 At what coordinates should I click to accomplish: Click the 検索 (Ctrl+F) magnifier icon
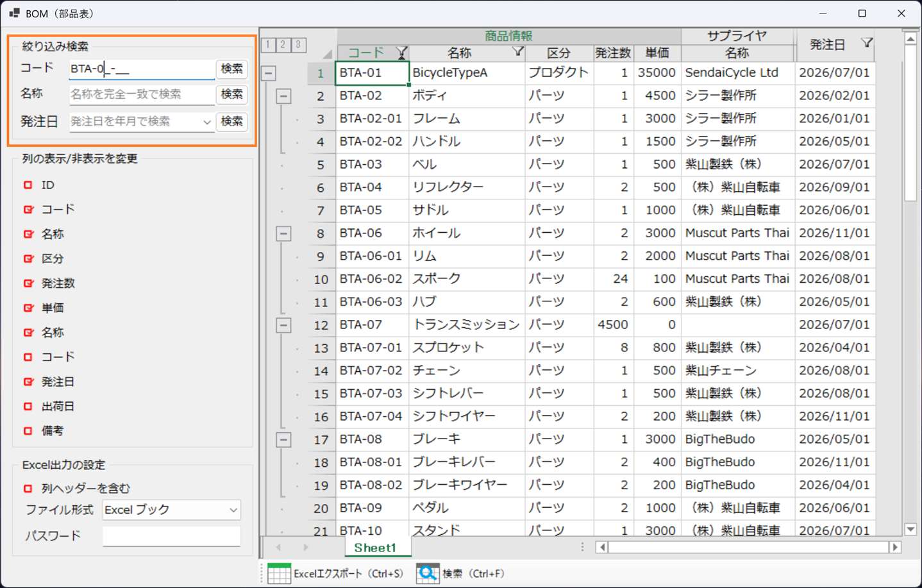tap(428, 573)
